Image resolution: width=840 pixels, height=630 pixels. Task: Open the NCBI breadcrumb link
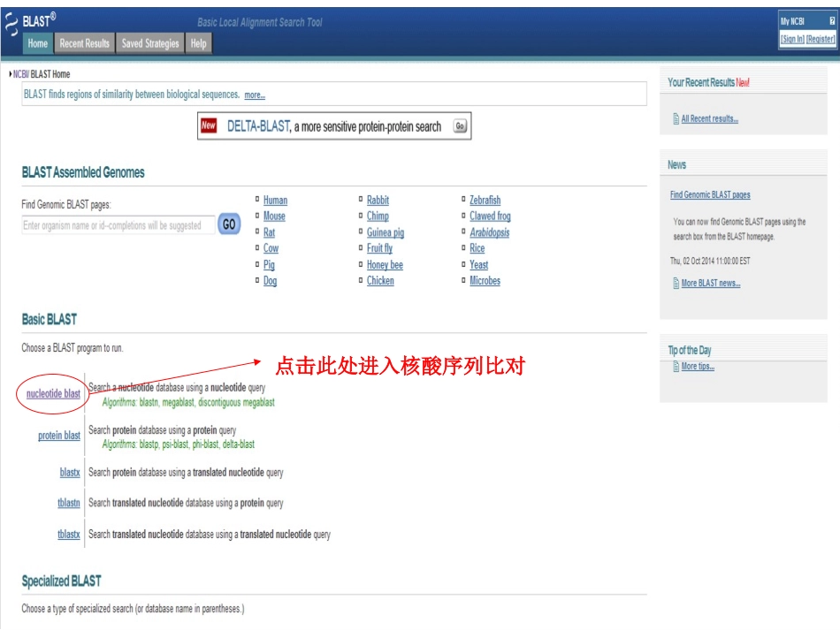pos(20,74)
